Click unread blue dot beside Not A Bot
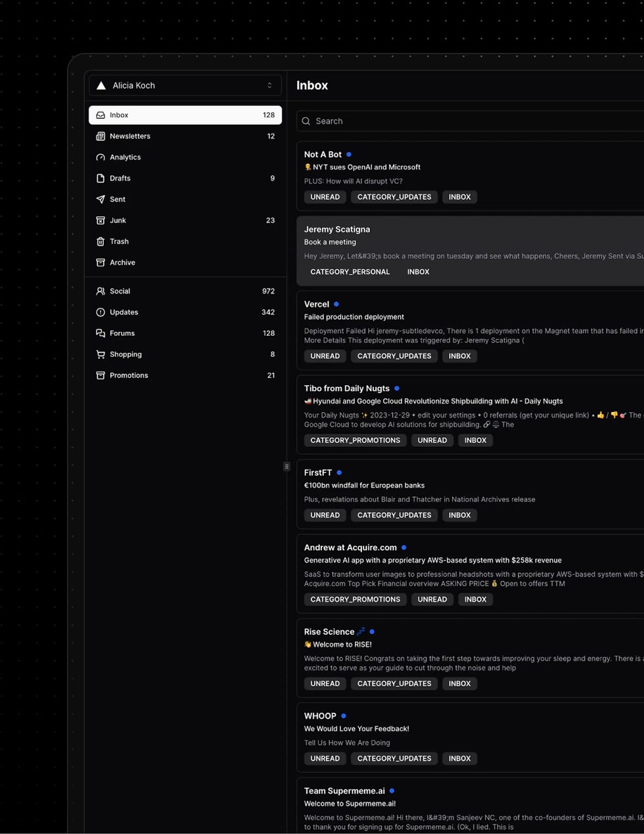The width and height of the screenshot is (644, 834). tap(349, 154)
